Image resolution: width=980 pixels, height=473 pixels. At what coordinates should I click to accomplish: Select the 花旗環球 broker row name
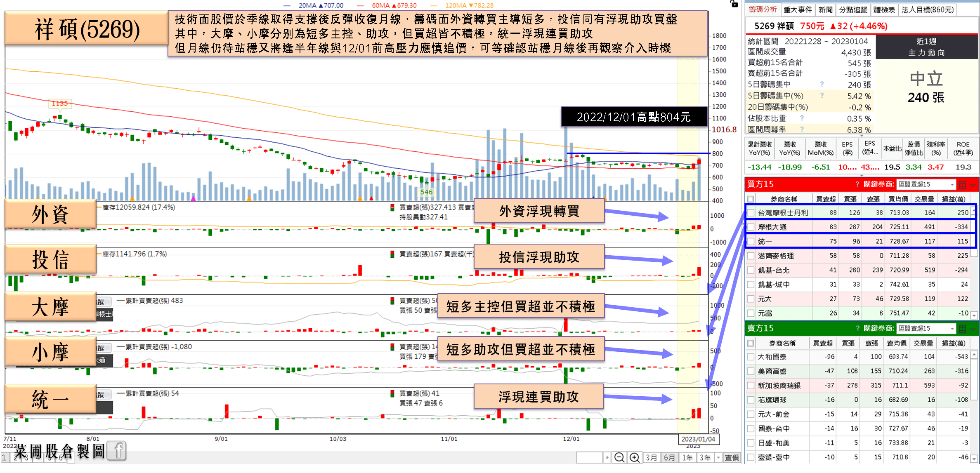pyautogui.click(x=772, y=400)
